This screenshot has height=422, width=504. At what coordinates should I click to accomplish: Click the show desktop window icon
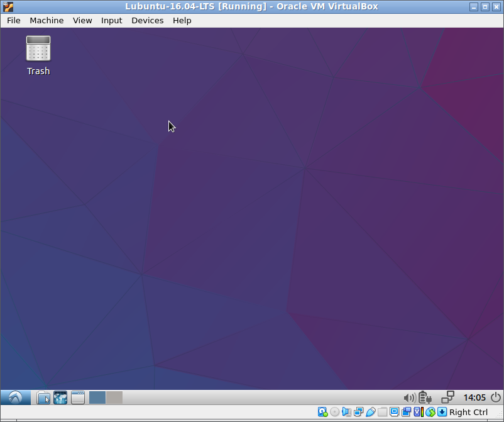pyautogui.click(x=78, y=397)
